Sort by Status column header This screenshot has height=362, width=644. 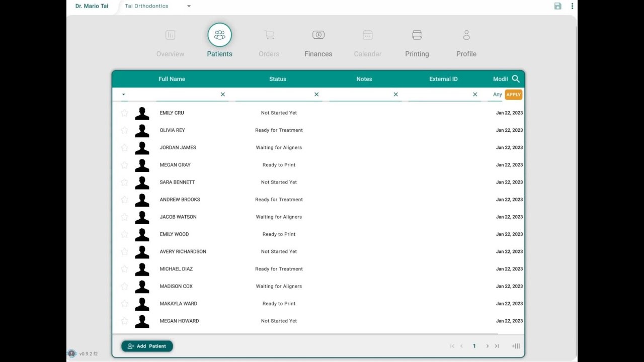click(278, 79)
